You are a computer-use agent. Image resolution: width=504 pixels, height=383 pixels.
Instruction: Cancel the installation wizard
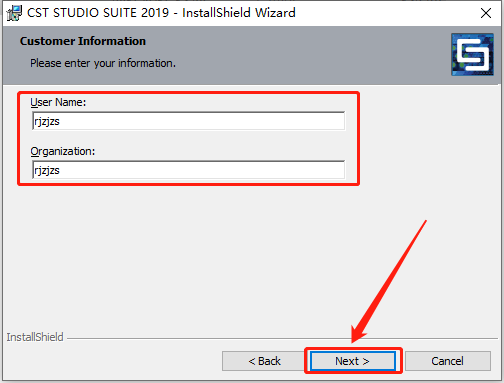click(447, 361)
